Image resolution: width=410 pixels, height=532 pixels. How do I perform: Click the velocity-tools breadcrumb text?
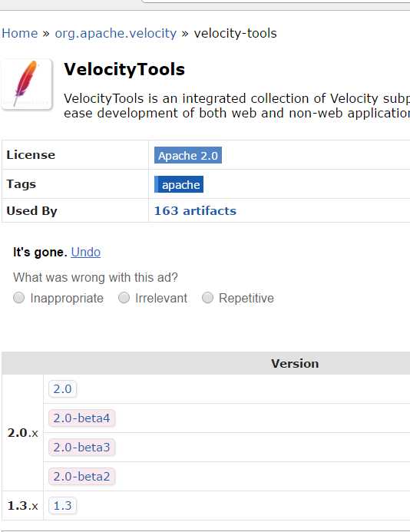click(x=235, y=33)
